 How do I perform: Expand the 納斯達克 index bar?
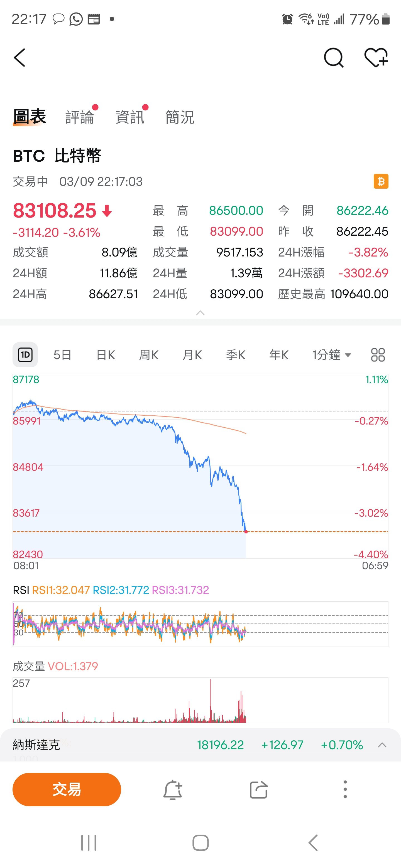(x=382, y=745)
